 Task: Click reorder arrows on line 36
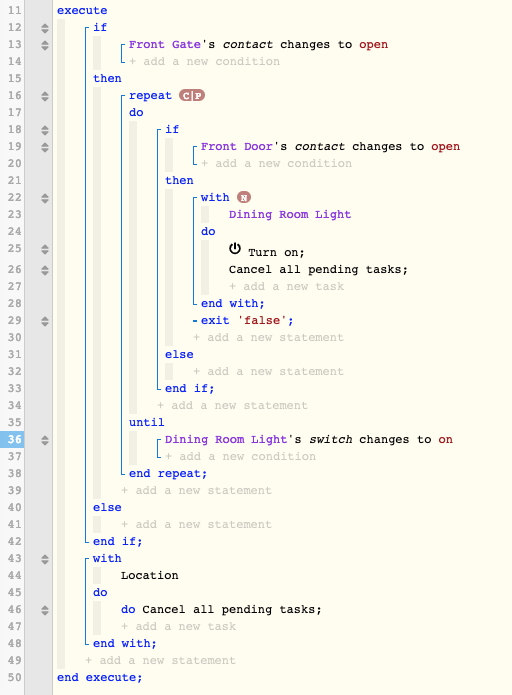click(45, 440)
